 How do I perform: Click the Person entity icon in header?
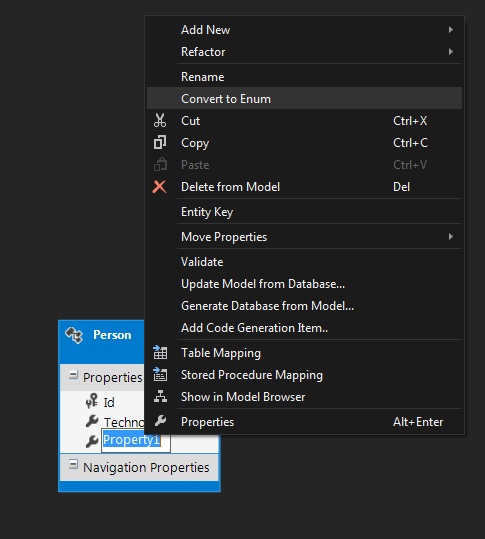[74, 335]
